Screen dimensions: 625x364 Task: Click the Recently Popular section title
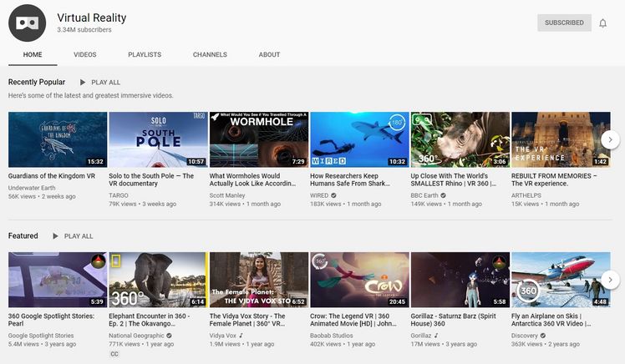click(37, 82)
